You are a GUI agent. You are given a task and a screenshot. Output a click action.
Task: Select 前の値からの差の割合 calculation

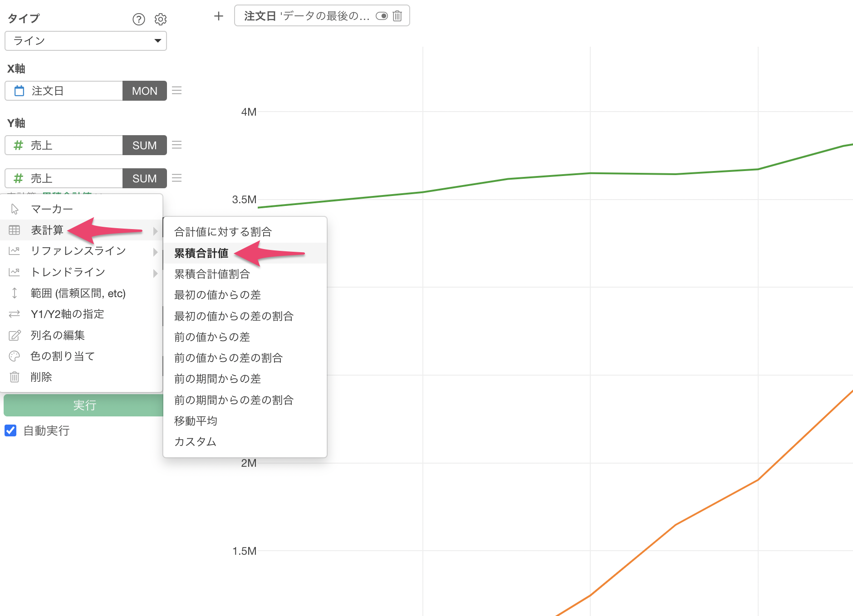[x=245, y=358]
